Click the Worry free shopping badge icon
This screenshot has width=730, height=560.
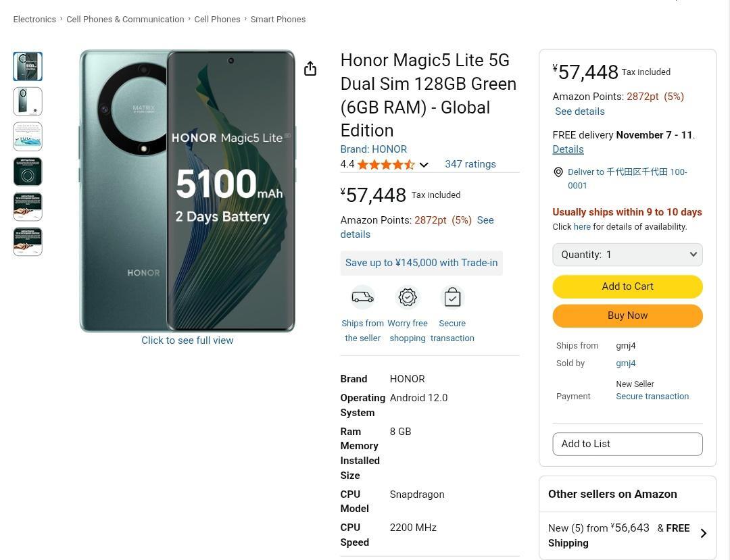pyautogui.click(x=408, y=297)
